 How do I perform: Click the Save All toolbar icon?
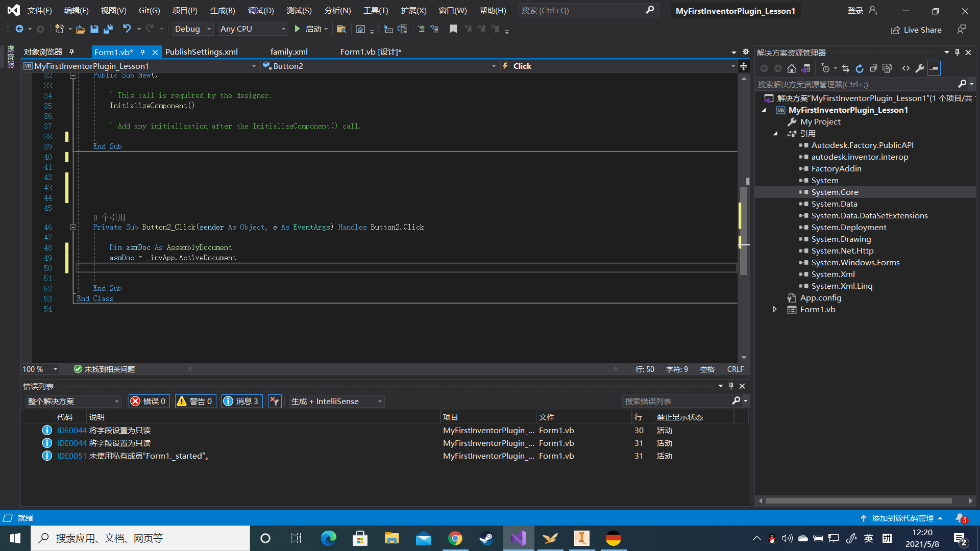click(108, 29)
